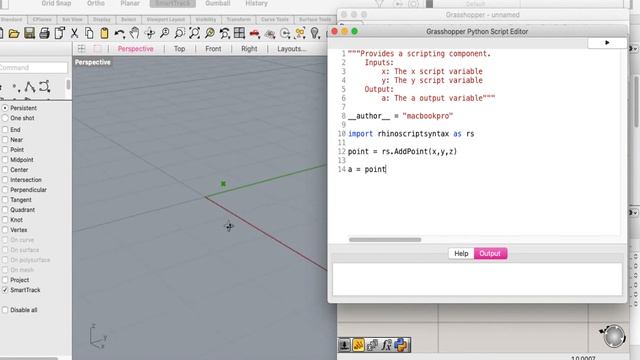640x360 pixels.
Task: Toggle Planar mode in the top bar
Action: pyautogui.click(x=130, y=3)
